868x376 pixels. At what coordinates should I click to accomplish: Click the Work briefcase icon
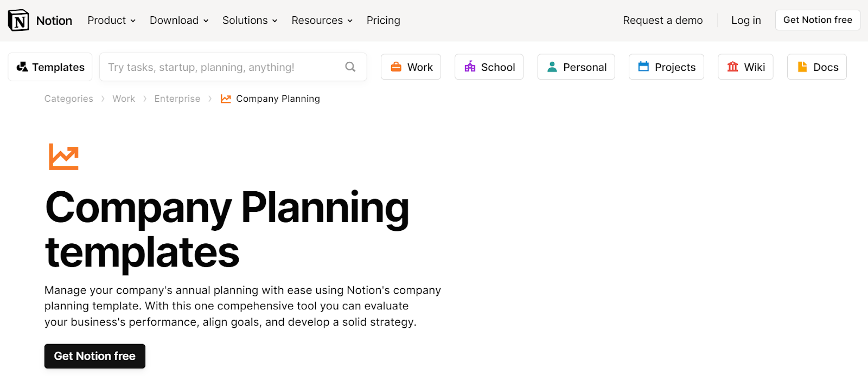[396, 67]
